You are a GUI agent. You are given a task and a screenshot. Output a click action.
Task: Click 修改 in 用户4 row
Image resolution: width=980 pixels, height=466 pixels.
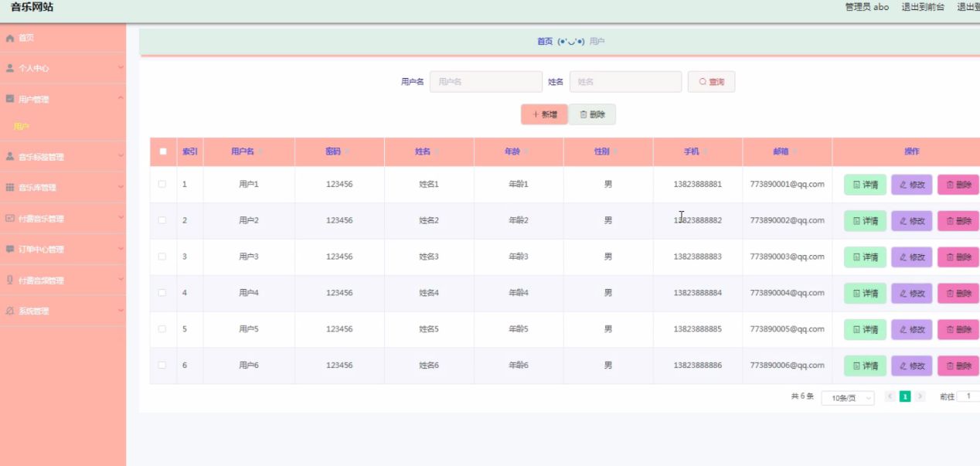tap(911, 294)
